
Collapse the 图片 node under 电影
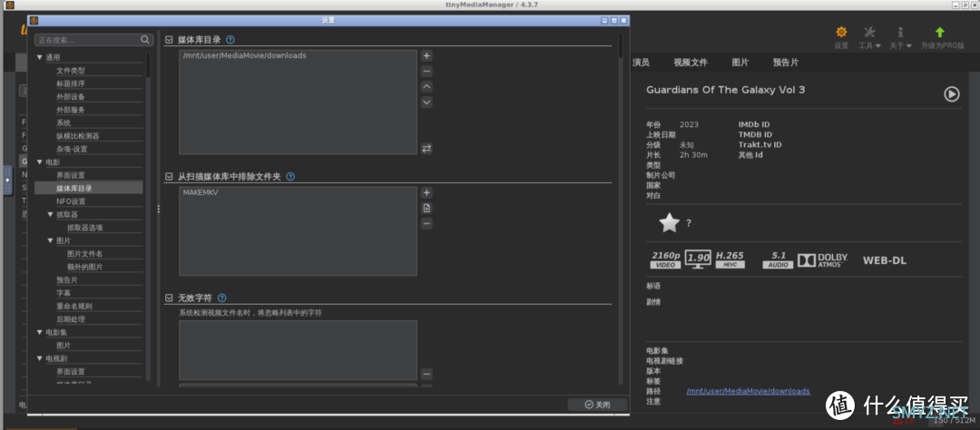click(51, 240)
